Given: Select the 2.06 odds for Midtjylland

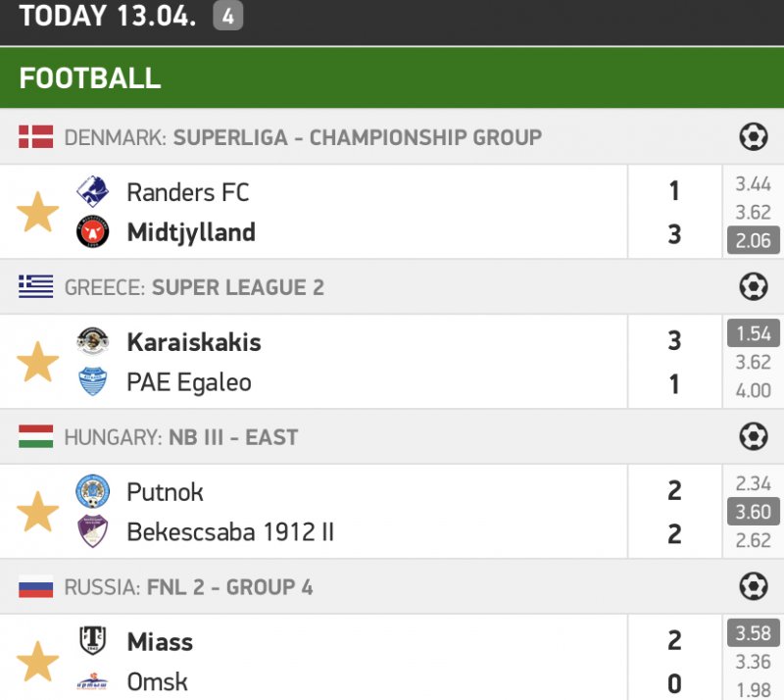Looking at the screenshot, I should pos(753,240).
